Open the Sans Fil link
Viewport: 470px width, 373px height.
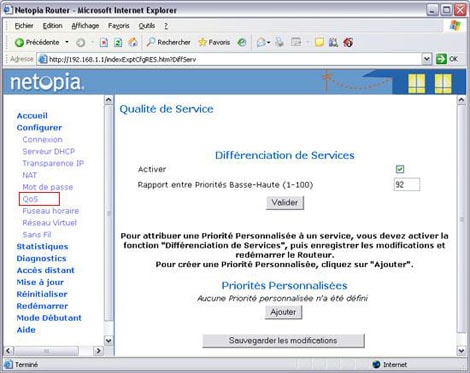click(37, 235)
